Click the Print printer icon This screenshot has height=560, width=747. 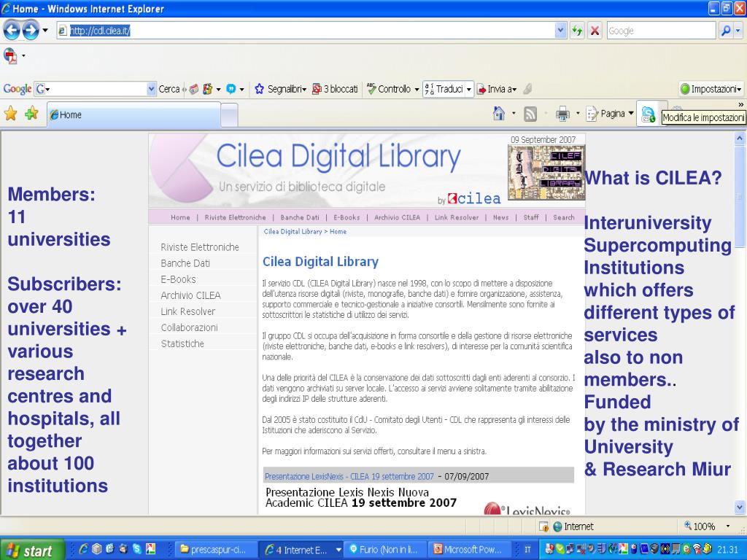562,114
